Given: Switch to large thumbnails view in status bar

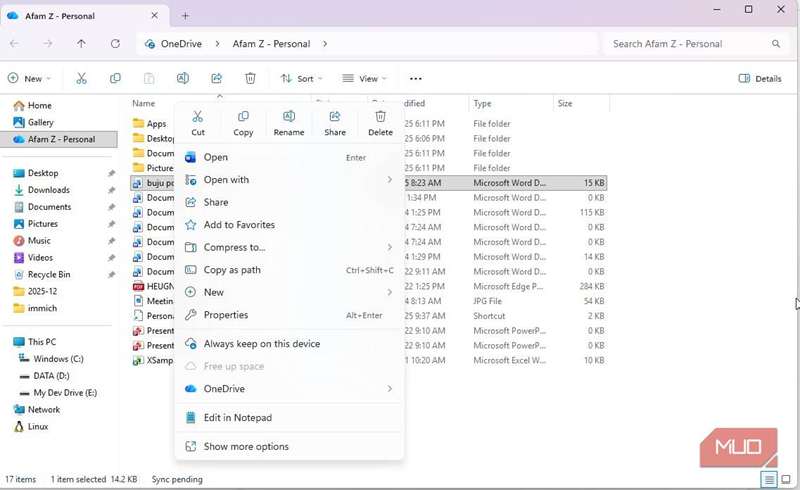Looking at the screenshot, I should coord(786,480).
